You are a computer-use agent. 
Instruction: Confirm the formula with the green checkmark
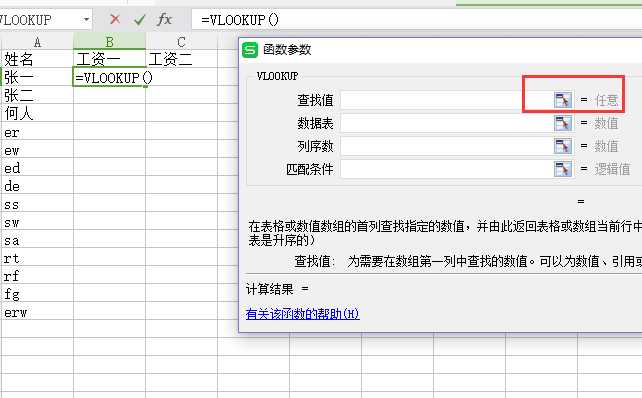click(140, 19)
